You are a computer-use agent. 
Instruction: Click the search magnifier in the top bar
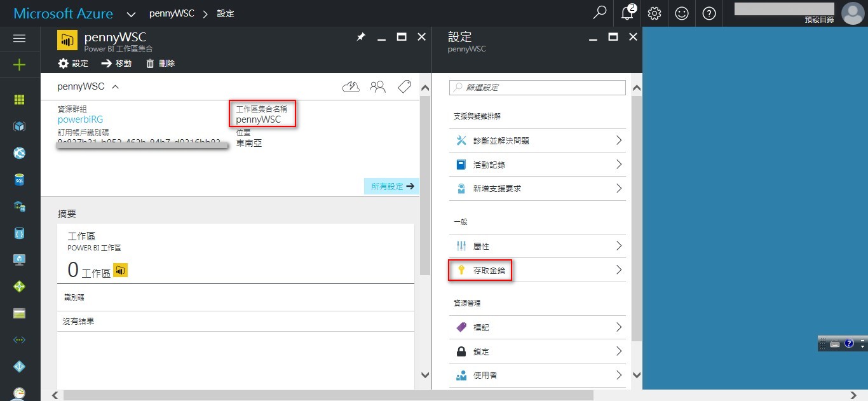[599, 13]
